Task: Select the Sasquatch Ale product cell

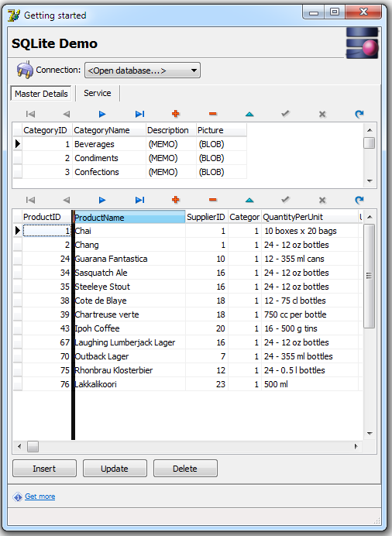Action: pyautogui.click(x=129, y=273)
